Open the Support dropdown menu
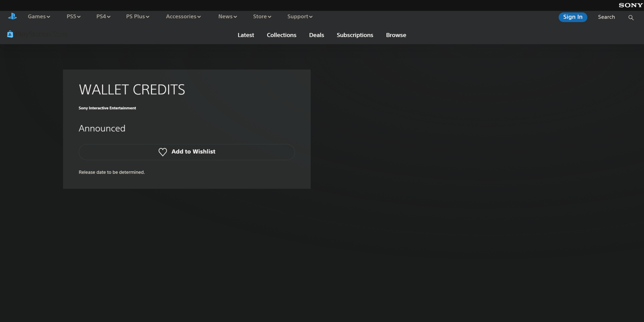The width and height of the screenshot is (644, 322). point(300,17)
